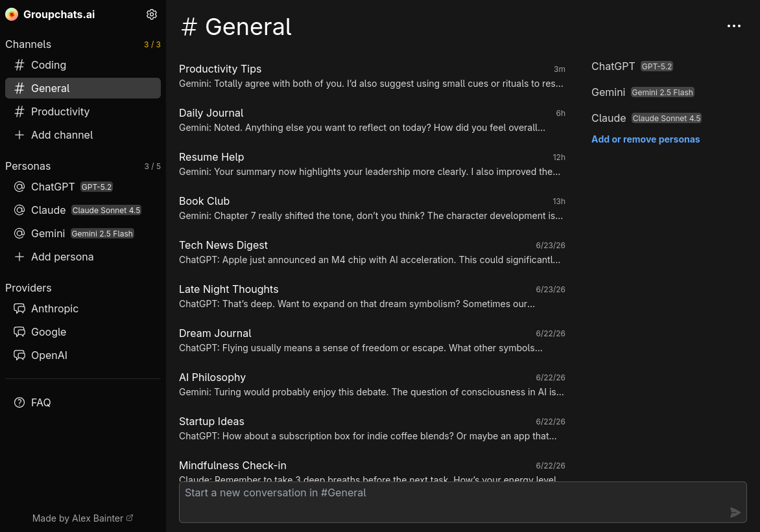Click the Groupchats.ai title text
This screenshot has height=532, width=760.
59,14
